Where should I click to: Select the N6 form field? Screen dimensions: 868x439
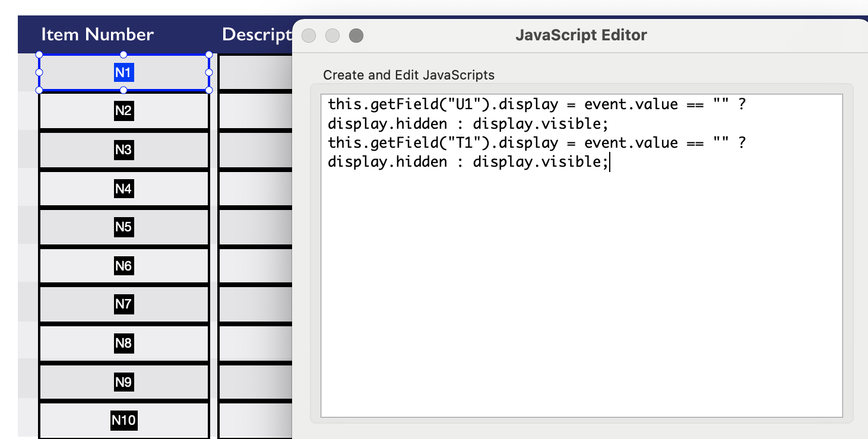123,266
